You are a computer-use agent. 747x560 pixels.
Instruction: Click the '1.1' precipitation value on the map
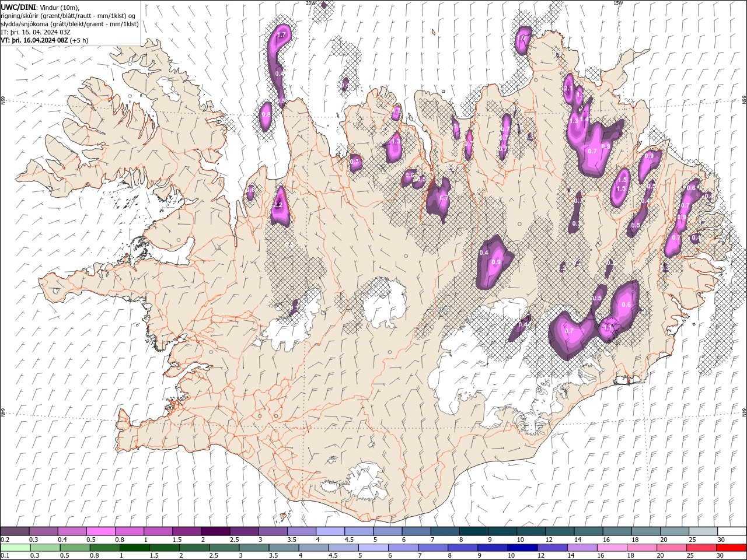608,328
